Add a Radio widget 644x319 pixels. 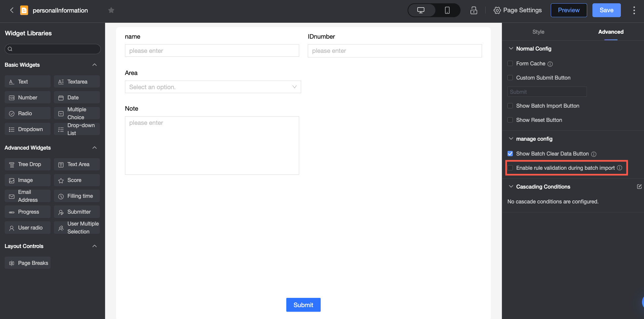tap(27, 113)
